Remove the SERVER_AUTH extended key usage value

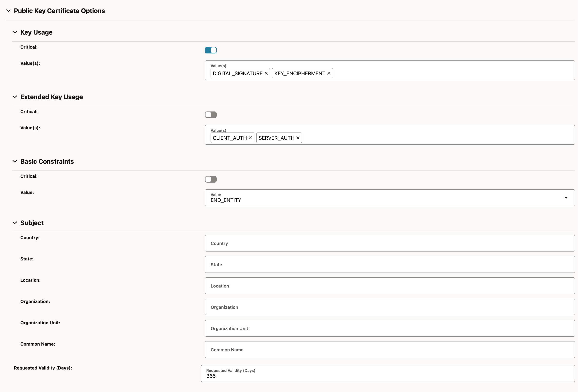point(298,138)
